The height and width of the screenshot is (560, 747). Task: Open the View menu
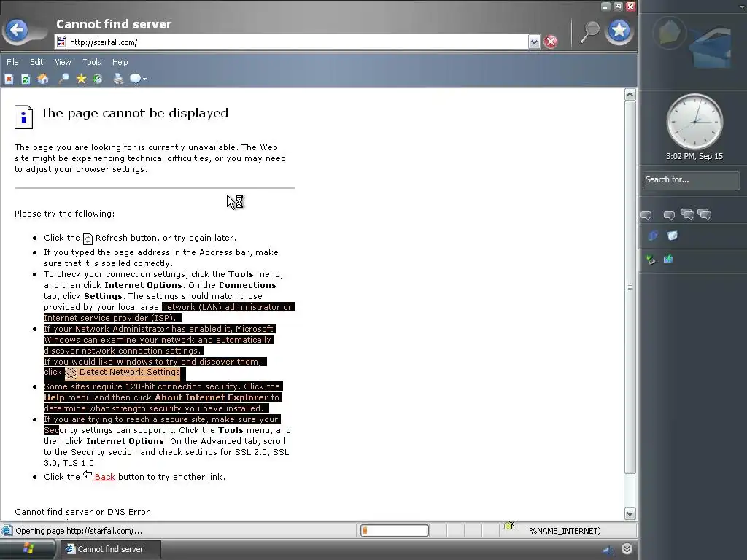63,62
